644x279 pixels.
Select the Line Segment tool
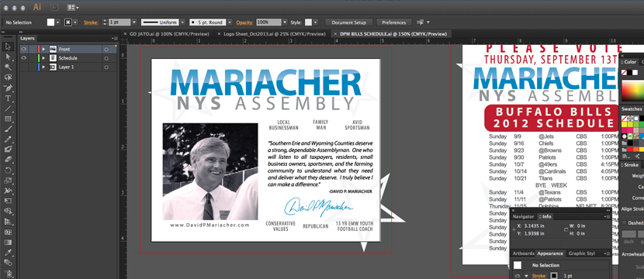click(x=8, y=108)
